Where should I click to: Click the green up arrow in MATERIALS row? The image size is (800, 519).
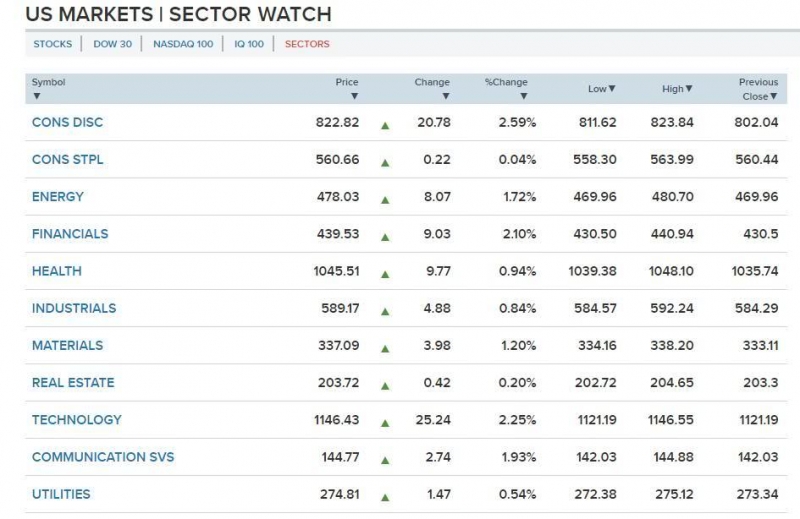[x=384, y=347]
